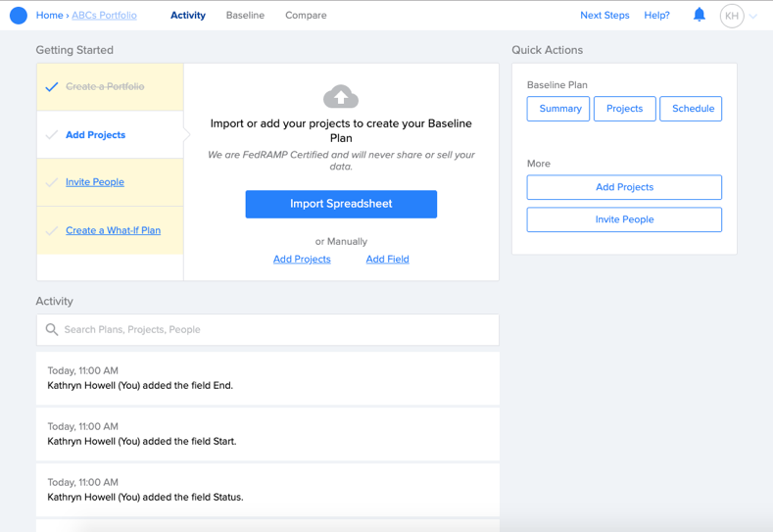Switch to the Baseline tab
773x532 pixels.
click(245, 16)
